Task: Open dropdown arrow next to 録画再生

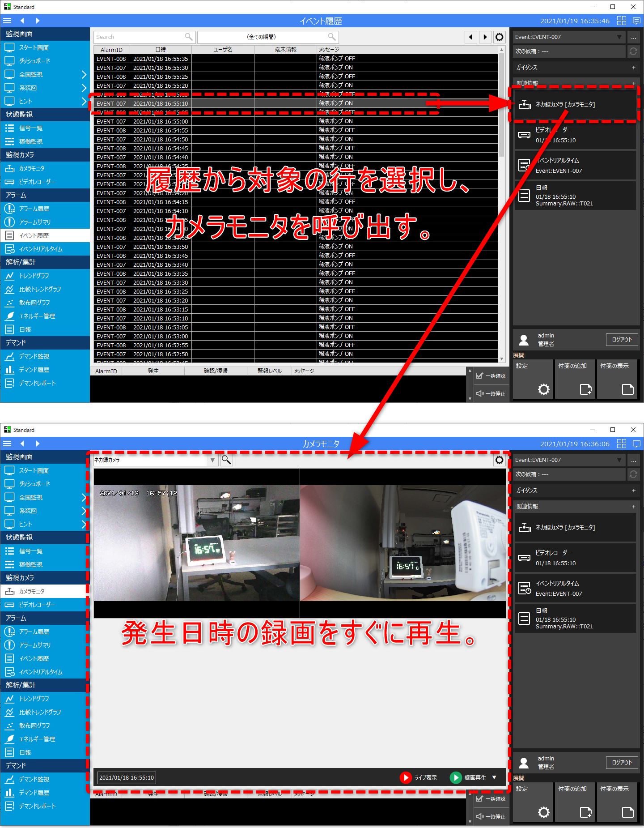Action: [494, 778]
